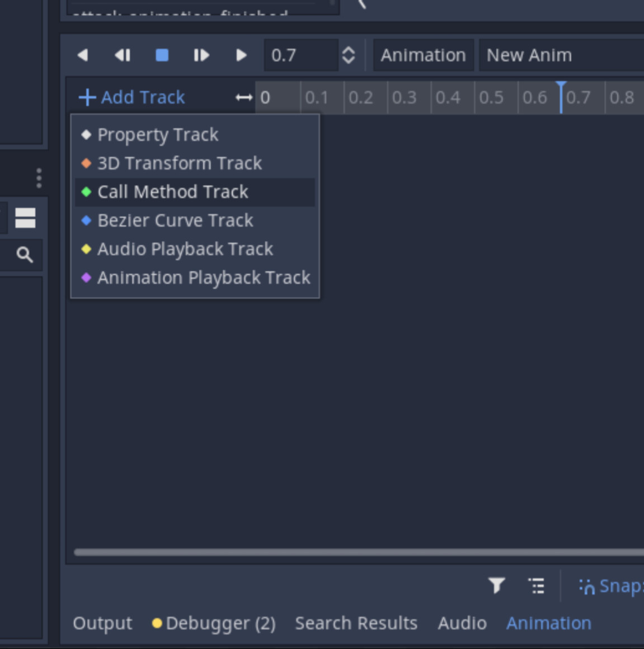The width and height of the screenshot is (644, 649).
Task: Click the Add Track button
Action: tap(133, 97)
